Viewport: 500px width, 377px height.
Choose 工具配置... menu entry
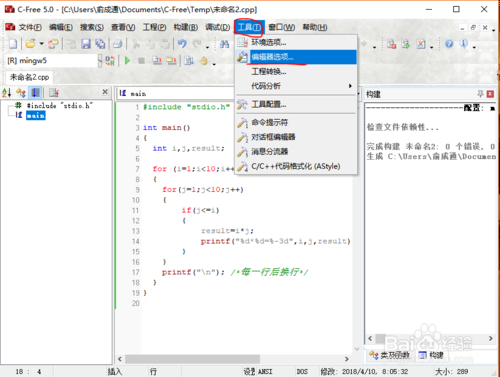(296, 105)
